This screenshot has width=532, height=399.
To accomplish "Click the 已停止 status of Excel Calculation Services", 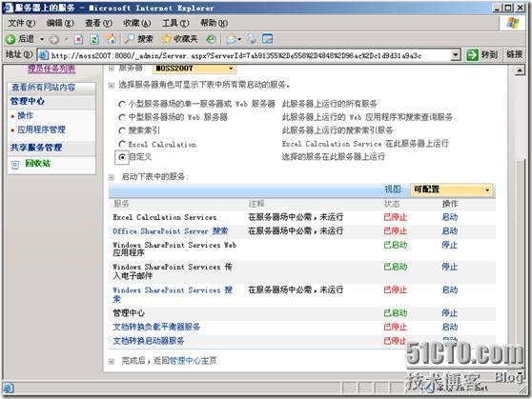I will coord(396,217).
